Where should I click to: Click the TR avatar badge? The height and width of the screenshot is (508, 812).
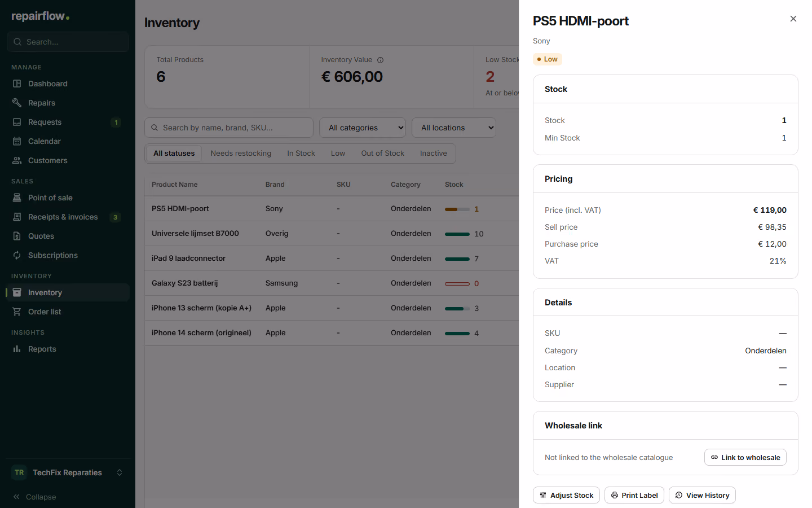[x=19, y=472]
